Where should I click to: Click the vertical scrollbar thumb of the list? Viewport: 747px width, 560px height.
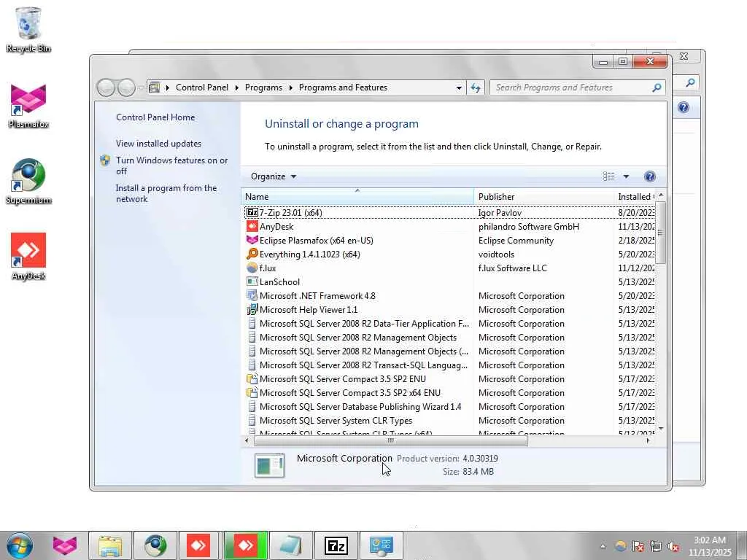click(x=660, y=233)
